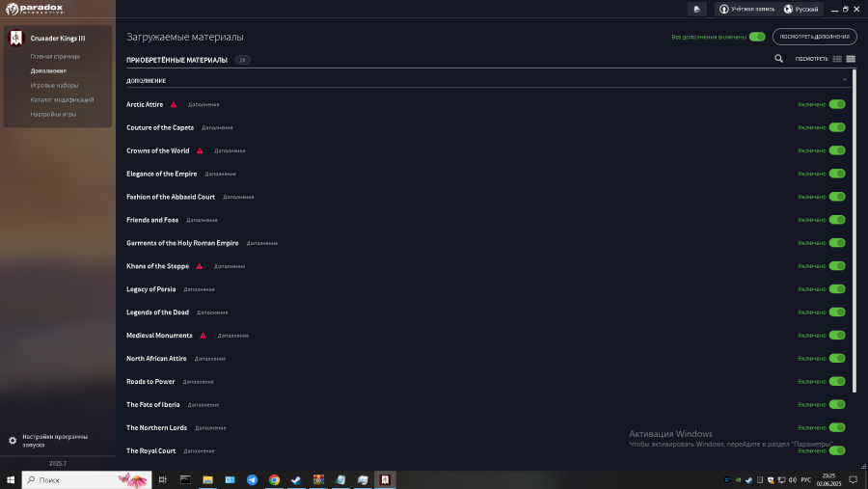
Task: Click the Посмотреть дополнения button
Action: click(815, 37)
